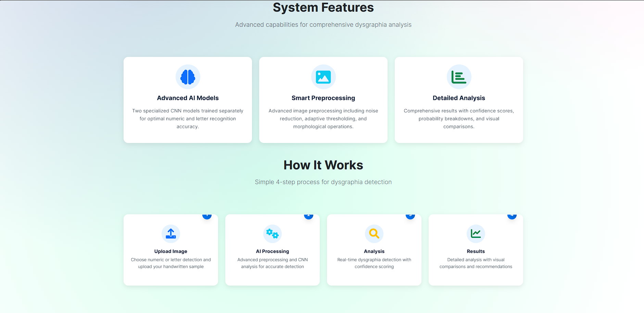Click step 1 badge on Upload Image card

tap(207, 216)
